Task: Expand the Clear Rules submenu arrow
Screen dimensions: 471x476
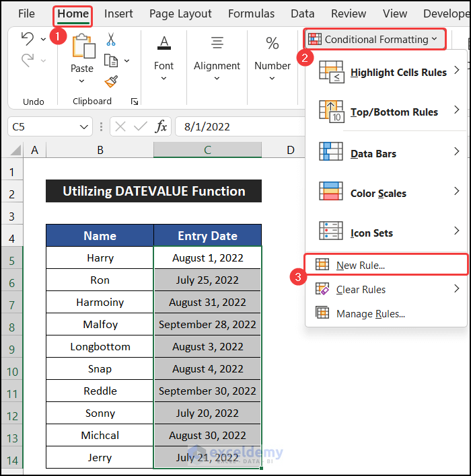Action: tap(456, 288)
